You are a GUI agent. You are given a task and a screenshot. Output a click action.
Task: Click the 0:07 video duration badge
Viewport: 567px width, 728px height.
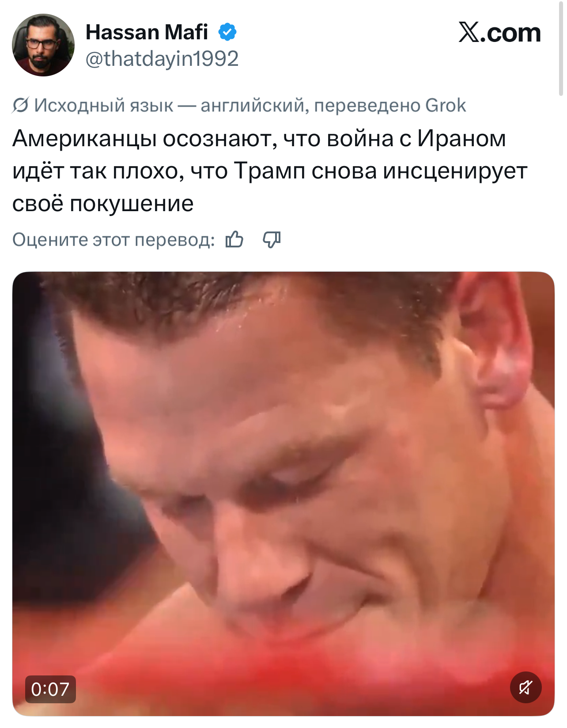50,689
